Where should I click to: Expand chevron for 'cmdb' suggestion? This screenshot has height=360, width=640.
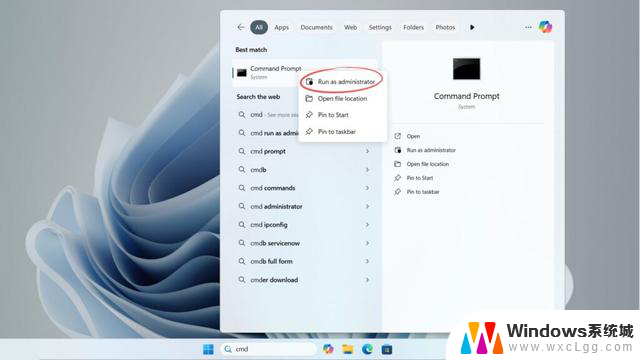point(367,170)
